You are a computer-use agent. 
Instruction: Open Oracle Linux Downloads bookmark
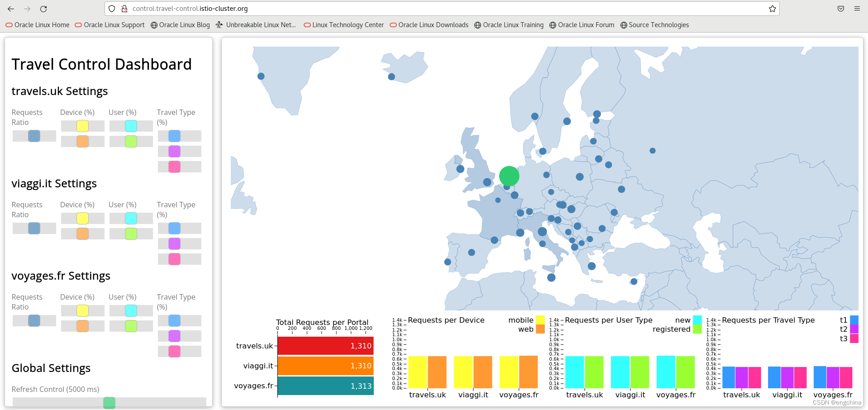point(429,25)
